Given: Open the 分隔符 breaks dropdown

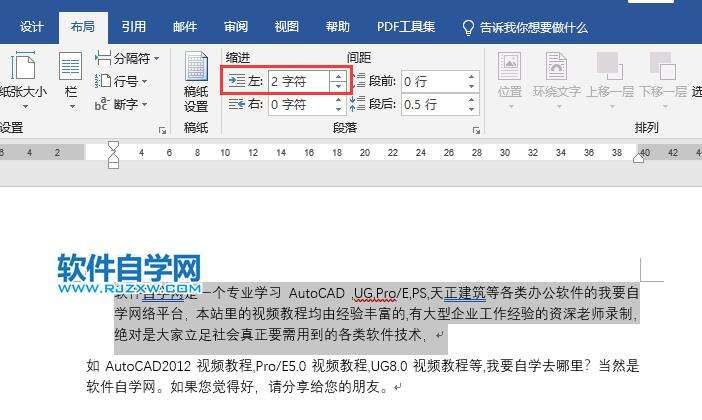Looking at the screenshot, I should click(128, 58).
